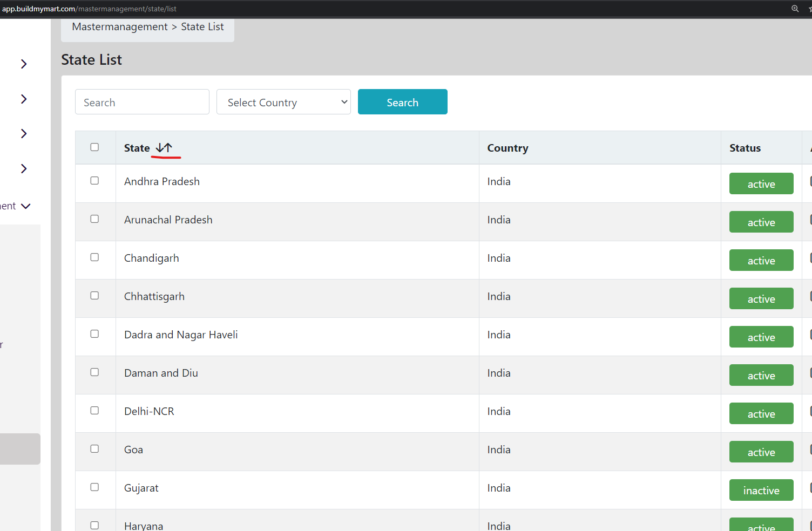Collapse the sidebar section with down chevron
Screen dimensions: 812x531
click(x=25, y=206)
